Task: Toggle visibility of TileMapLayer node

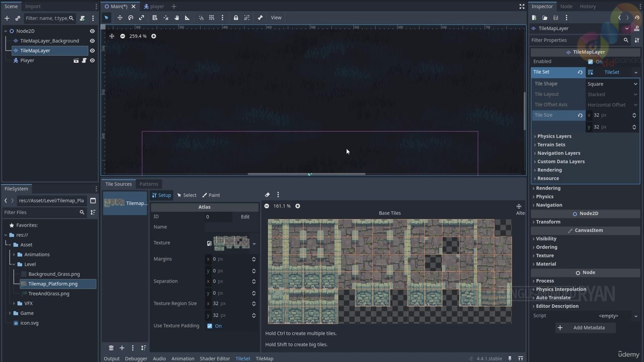Action: click(92, 51)
